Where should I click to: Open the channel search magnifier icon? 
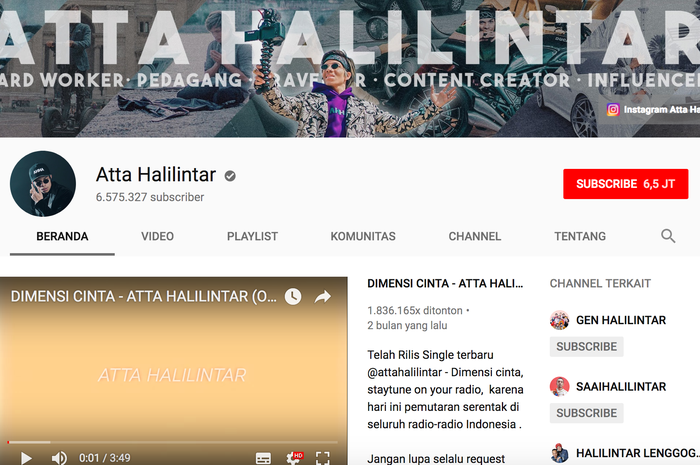point(668,236)
